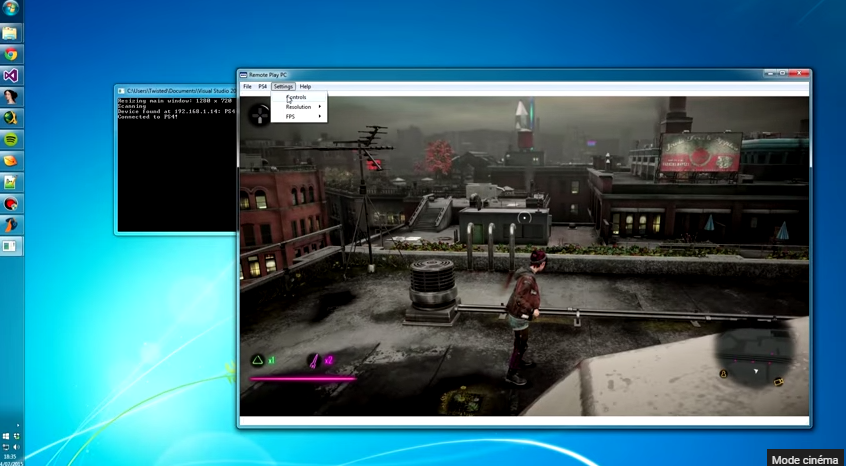This screenshot has width=846, height=466.
Task: Click the 'Connected to PS4!' console line
Action: tap(147, 117)
